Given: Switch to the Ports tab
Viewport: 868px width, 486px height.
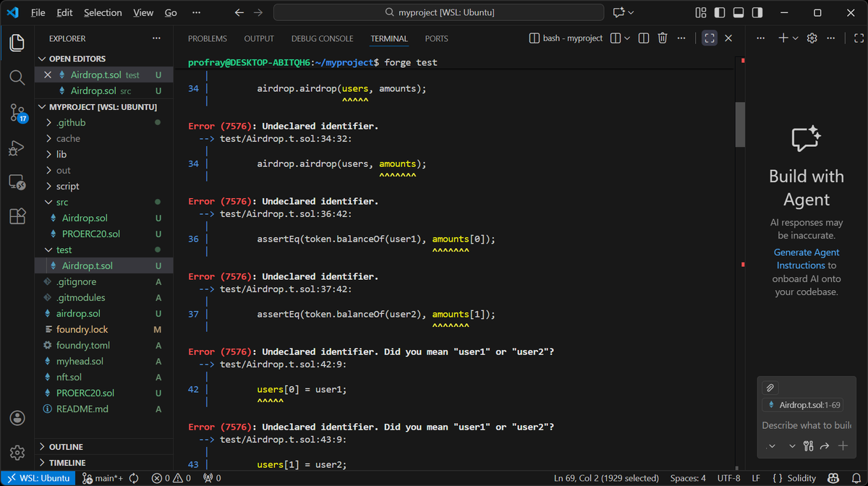Looking at the screenshot, I should coord(436,38).
